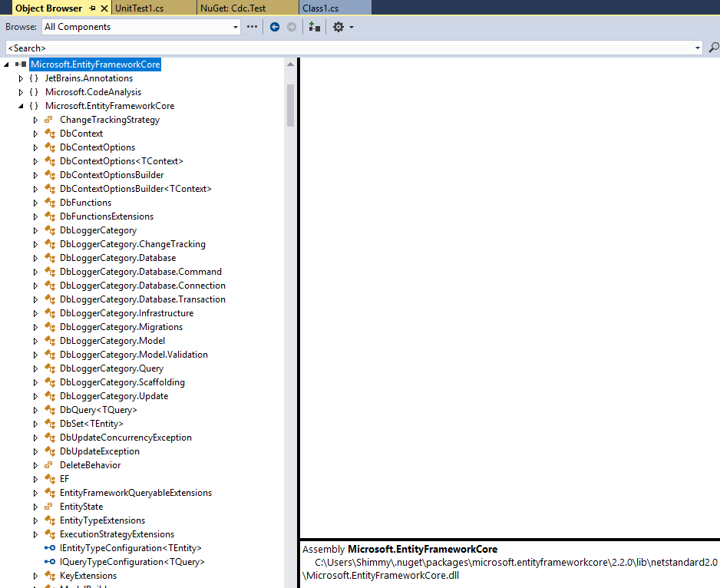720x588 pixels.
Task: Collapse the Microsoft.EntityFrameworkCore namespace node
Action: tap(21, 105)
